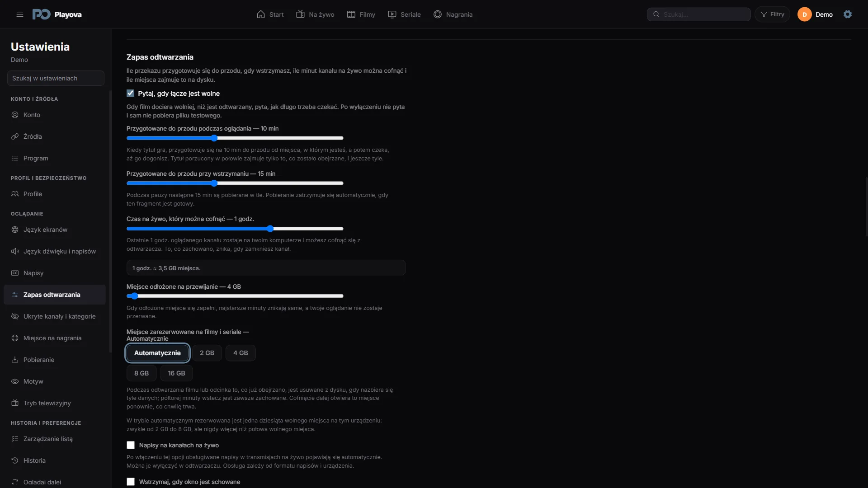868x488 pixels.
Task: Focus the 'Szukaj w ustawieniach' search field
Action: point(56,78)
